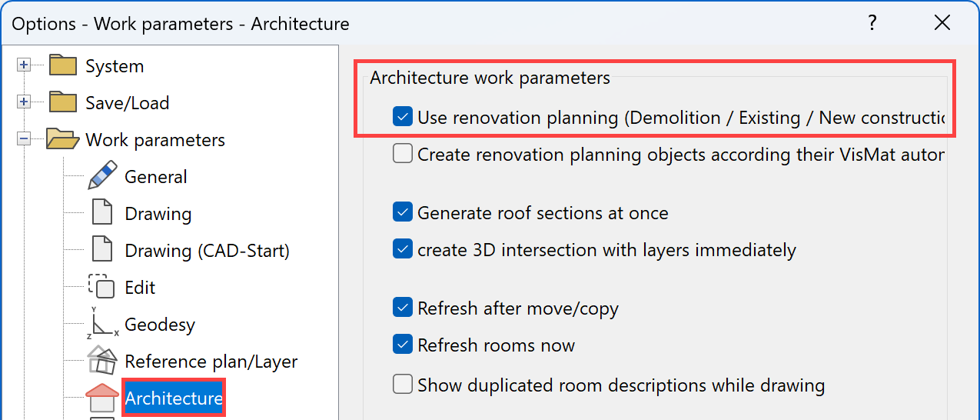
Task: Disable Use renovation planning checkbox
Action: click(x=403, y=118)
